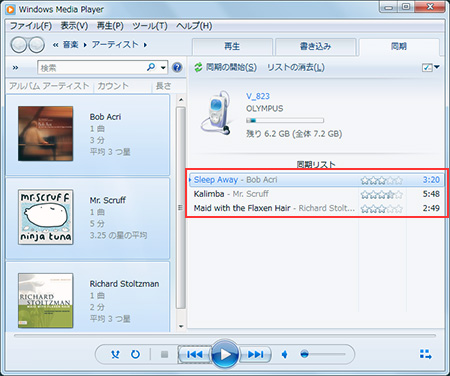Screen dimensions: 450x376
Task: Mute the sound with speaker icon
Action: (284, 354)
